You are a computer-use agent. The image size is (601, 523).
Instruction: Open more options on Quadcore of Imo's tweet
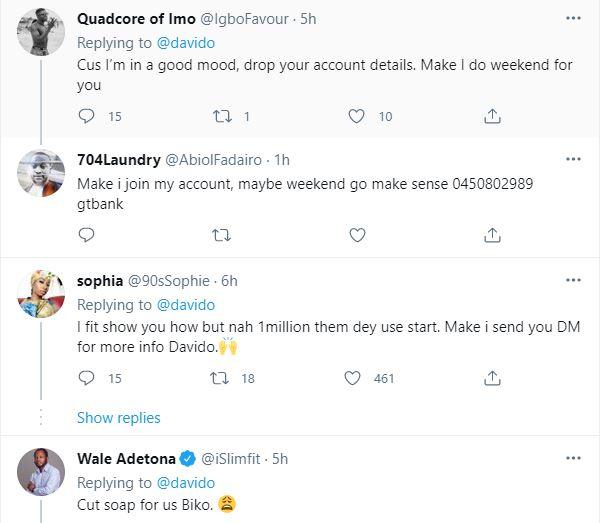point(572,17)
